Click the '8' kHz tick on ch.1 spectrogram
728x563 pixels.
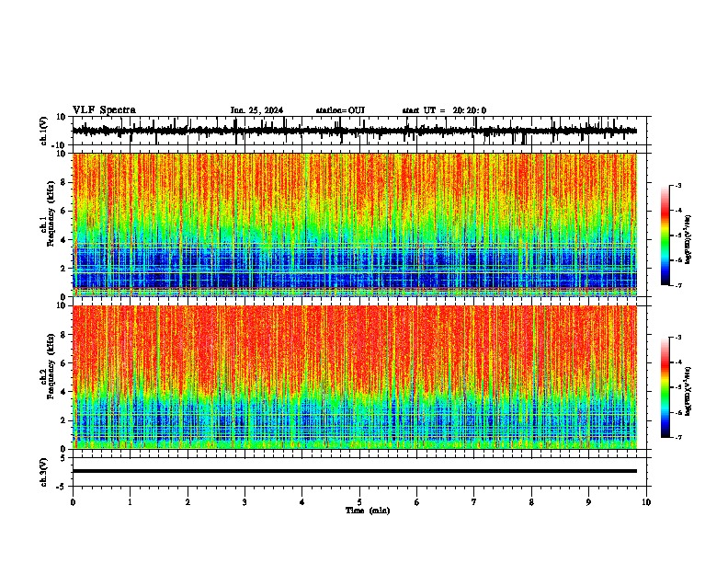pos(64,182)
